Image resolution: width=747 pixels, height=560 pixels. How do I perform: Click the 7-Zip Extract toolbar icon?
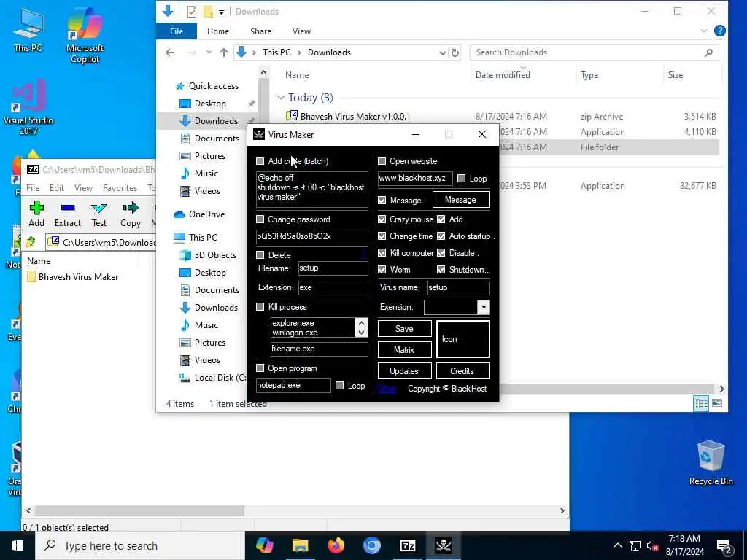[68, 208]
